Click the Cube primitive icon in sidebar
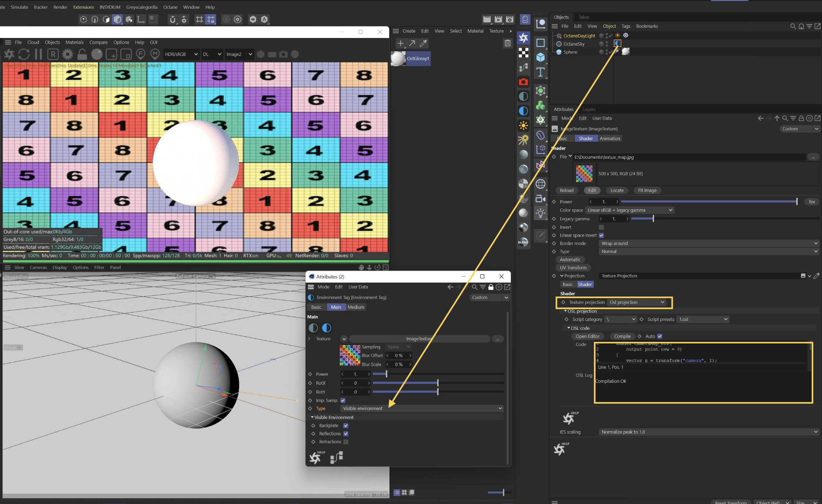This screenshot has width=822, height=504. [x=540, y=57]
